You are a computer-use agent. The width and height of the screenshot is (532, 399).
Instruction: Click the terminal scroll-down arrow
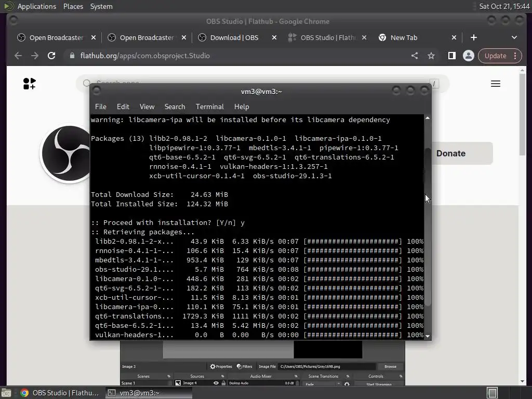(428, 336)
